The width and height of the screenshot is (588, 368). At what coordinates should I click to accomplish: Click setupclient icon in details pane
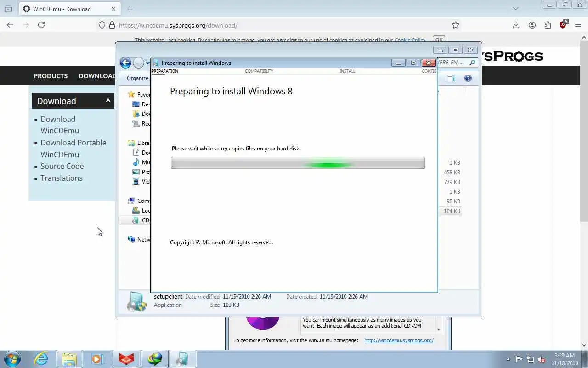[136, 302]
